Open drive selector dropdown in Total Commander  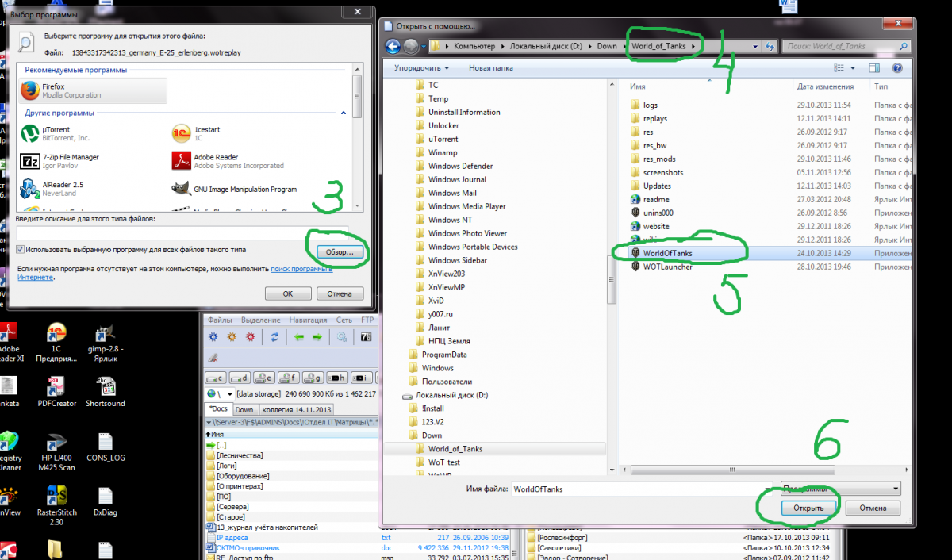coord(230,393)
